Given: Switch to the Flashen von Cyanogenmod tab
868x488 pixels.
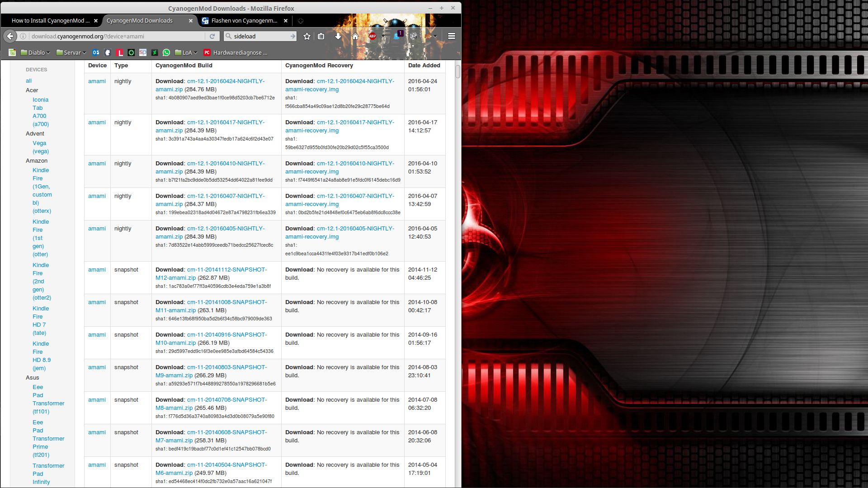Looking at the screenshot, I should (x=245, y=21).
